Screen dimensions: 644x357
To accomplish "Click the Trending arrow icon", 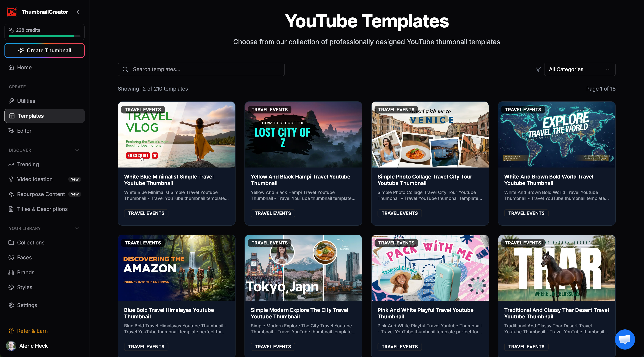I will [x=11, y=164].
